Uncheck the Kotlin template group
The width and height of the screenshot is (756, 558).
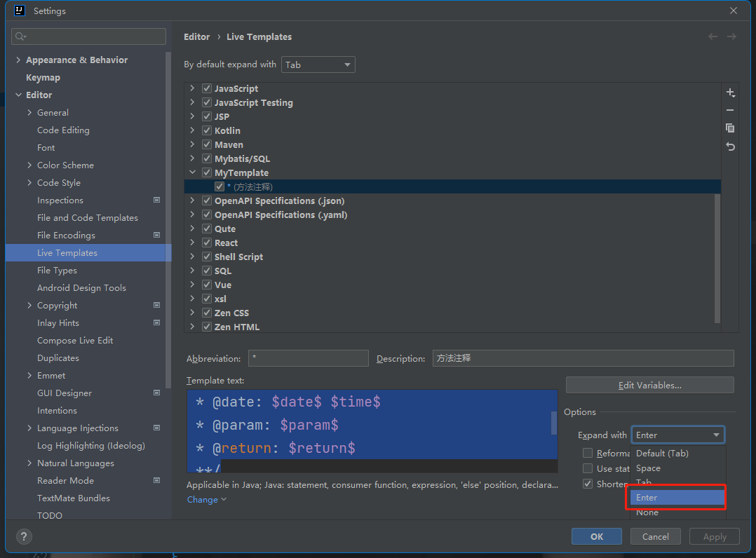pyautogui.click(x=207, y=130)
